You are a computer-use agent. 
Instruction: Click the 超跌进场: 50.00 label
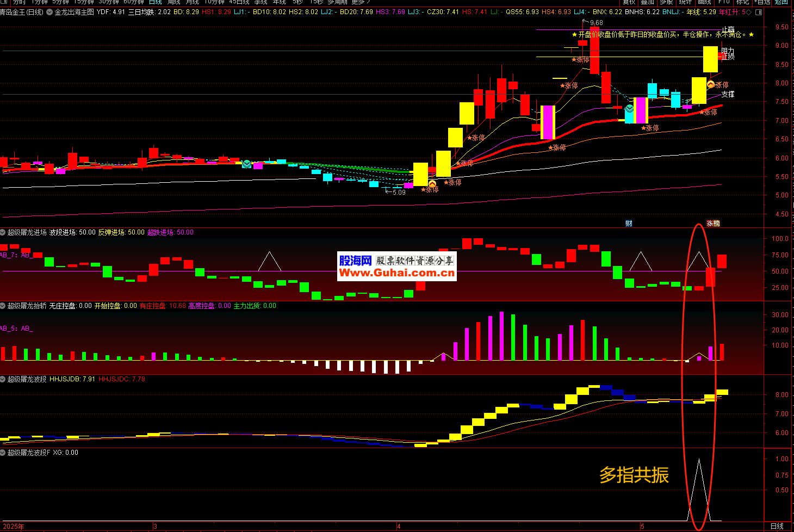point(171,232)
